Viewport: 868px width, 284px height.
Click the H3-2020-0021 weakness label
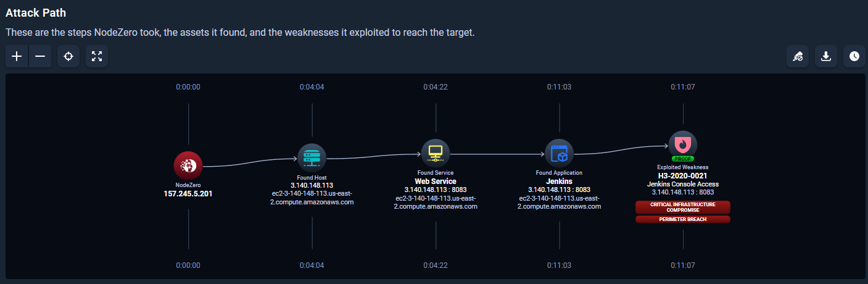[x=683, y=175]
